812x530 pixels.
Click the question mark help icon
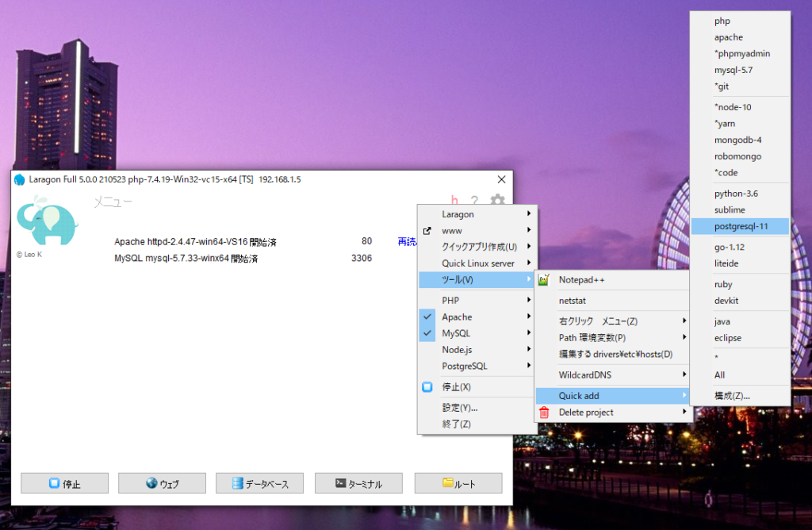474,200
